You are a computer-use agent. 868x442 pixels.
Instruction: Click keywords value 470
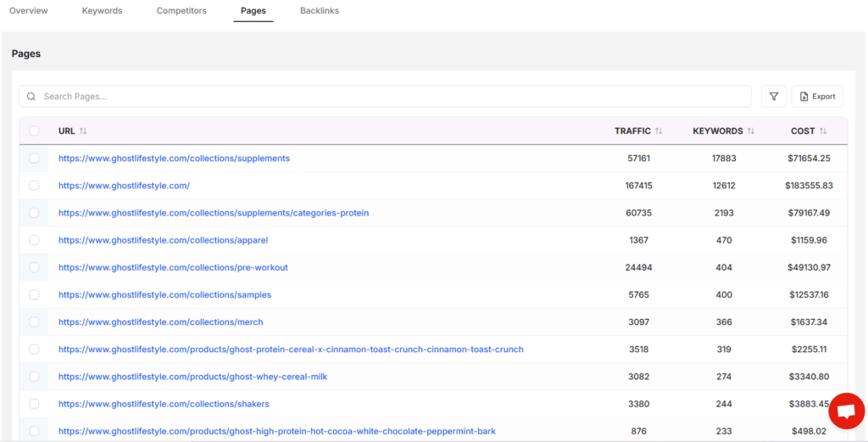click(724, 240)
